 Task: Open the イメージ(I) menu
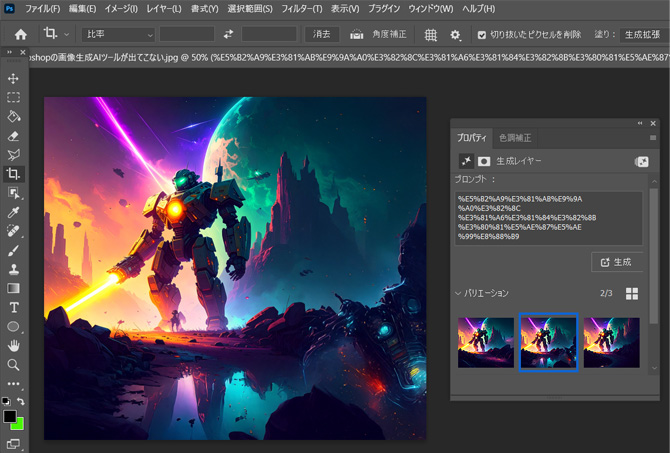[121, 9]
